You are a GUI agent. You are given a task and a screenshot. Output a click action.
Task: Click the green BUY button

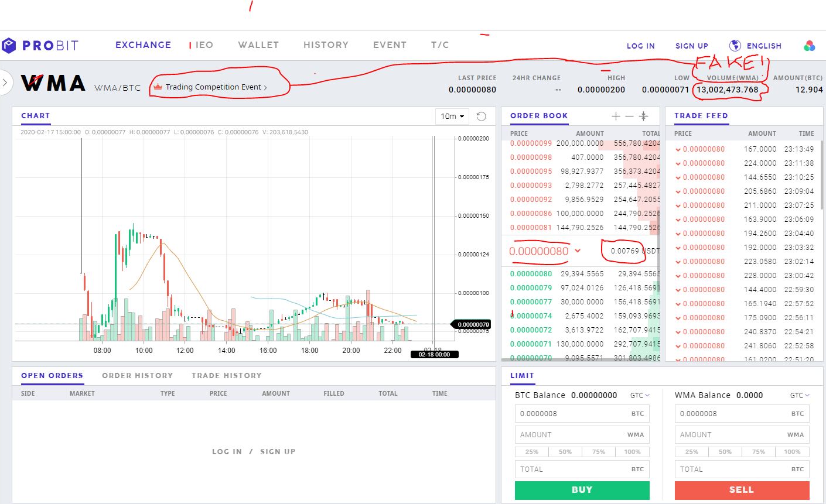(x=582, y=490)
